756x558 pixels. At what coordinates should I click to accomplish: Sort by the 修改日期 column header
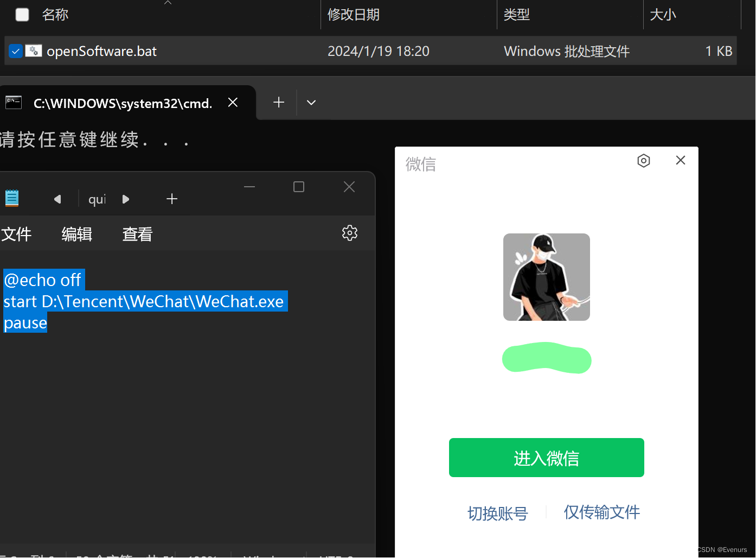(354, 15)
